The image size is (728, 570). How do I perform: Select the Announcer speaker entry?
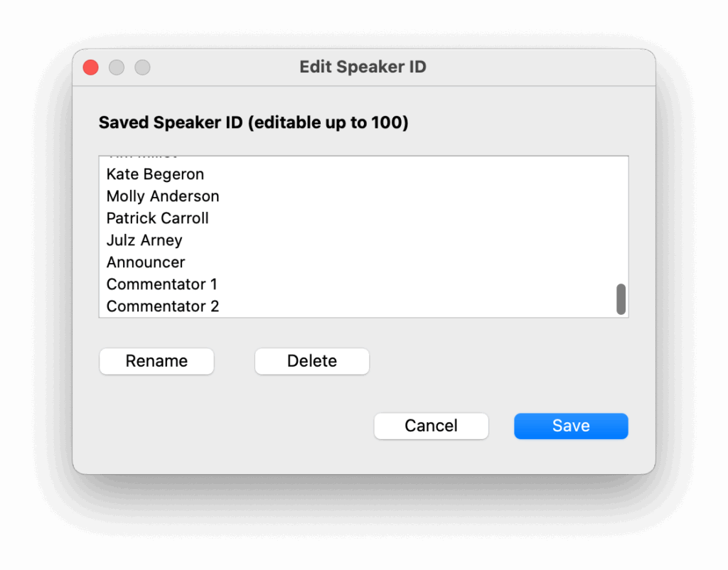[x=146, y=262]
